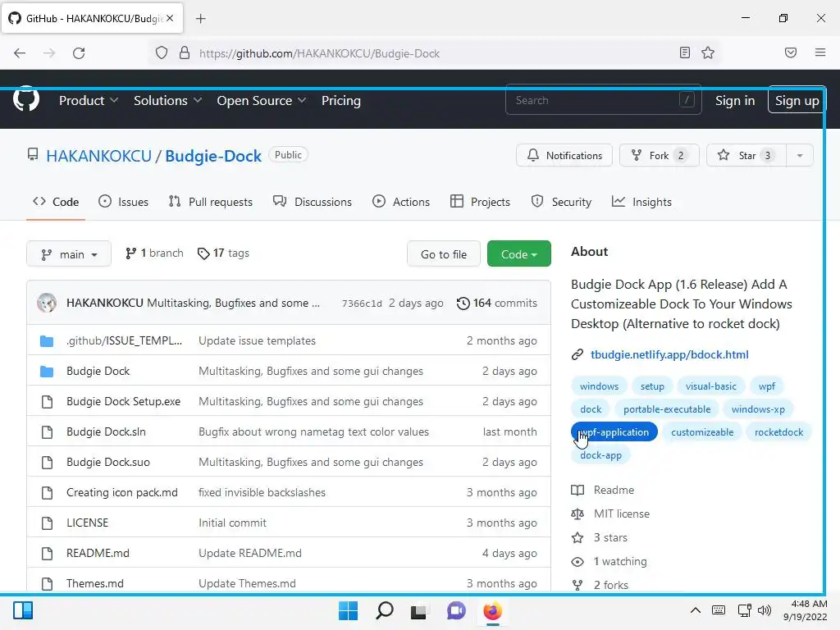Screen dimensions: 840x630
Task: Click the Budgie Dock folder icon
Action: pos(47,372)
